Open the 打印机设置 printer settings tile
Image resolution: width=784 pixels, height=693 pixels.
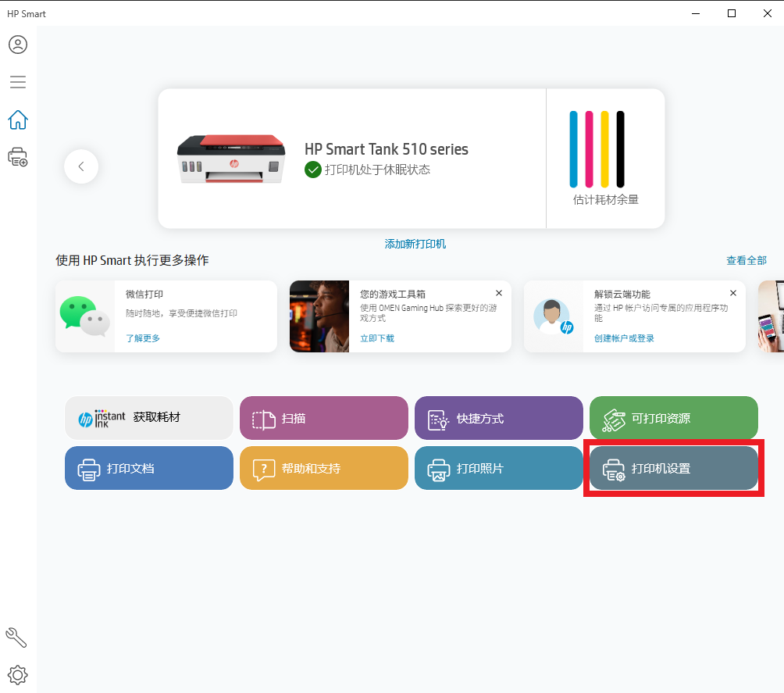[674, 468]
